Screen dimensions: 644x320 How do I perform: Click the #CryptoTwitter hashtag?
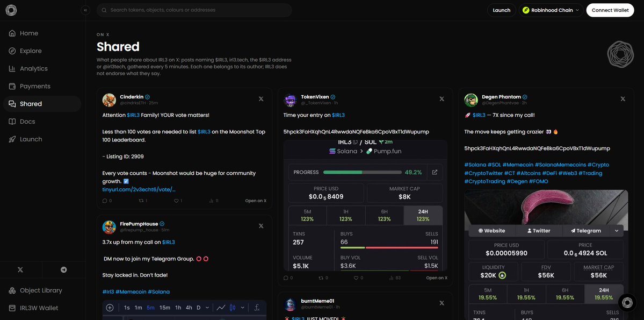[x=484, y=173]
